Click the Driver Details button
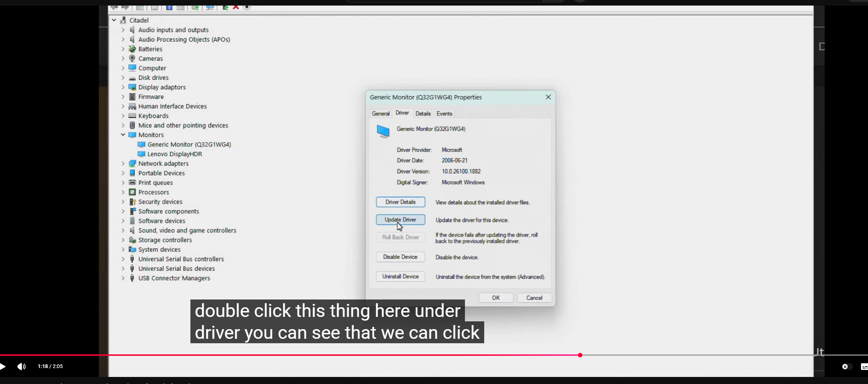 coord(400,202)
